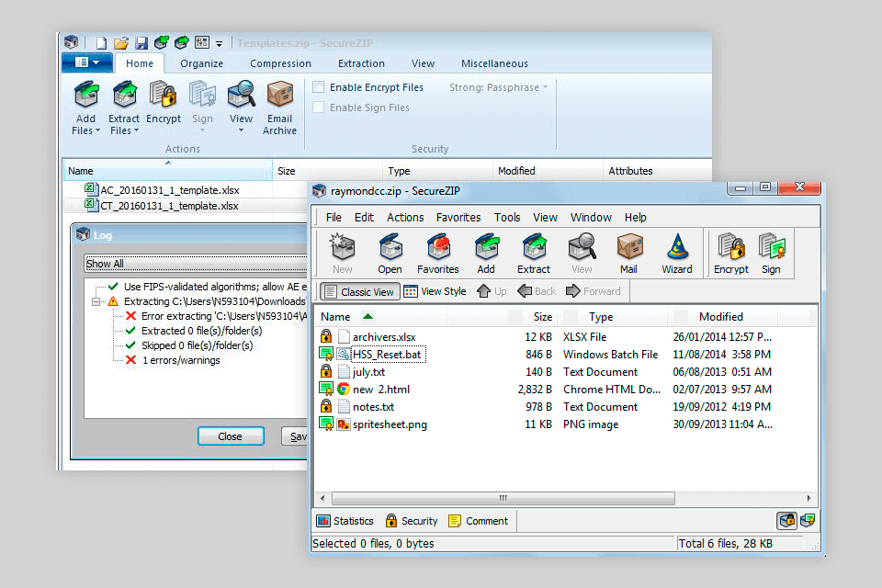Select the HSS_Reset.bat file
Screen dimensions: 882x588
click(x=387, y=355)
